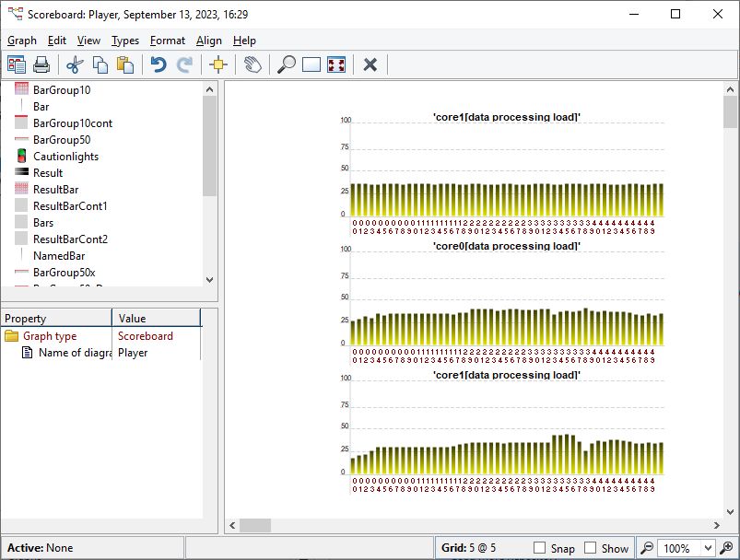Open the Format menu

[168, 41]
